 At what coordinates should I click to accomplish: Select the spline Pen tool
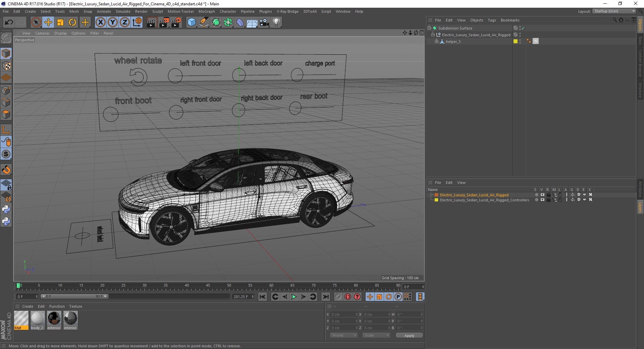coord(204,22)
